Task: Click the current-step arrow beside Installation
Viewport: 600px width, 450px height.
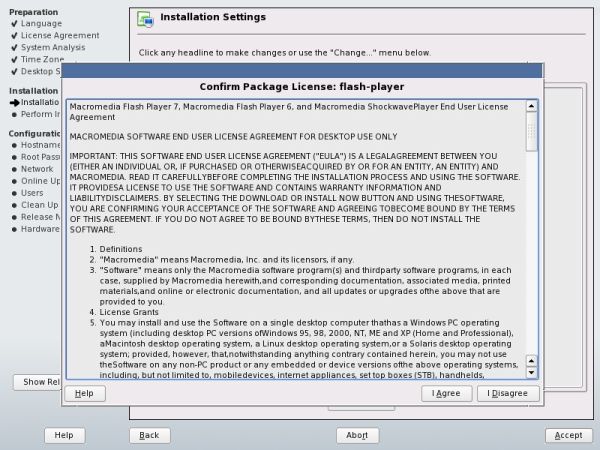Action: pos(15,102)
